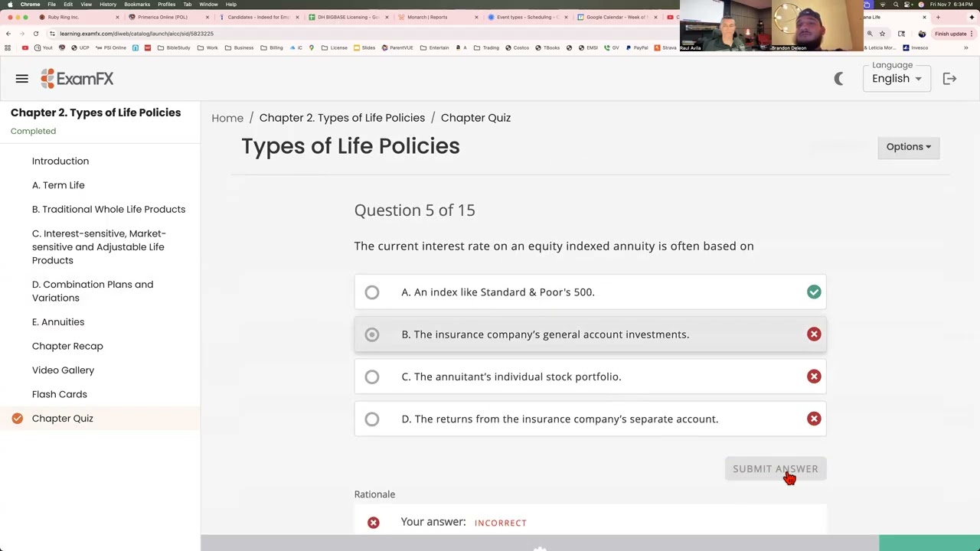The image size is (980, 551).
Task: Open the Chapter 2. Types of Life Policies breadcrumb
Action: coord(342,118)
